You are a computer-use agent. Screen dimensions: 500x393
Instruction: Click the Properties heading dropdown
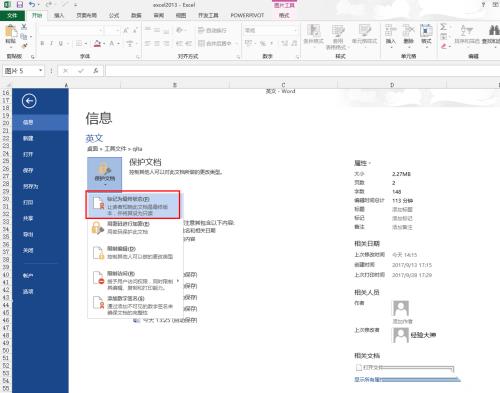(362, 163)
